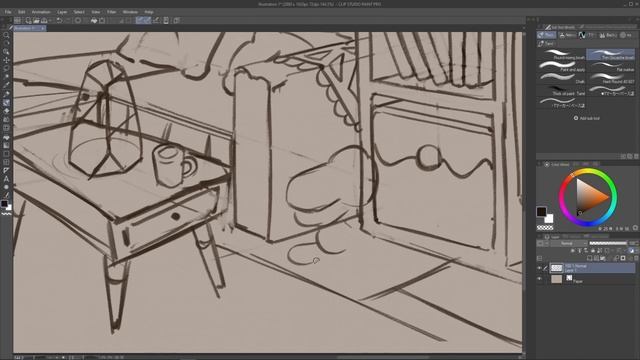
Task: Select the Fill tool in left toolbar
Action: pos(6,138)
